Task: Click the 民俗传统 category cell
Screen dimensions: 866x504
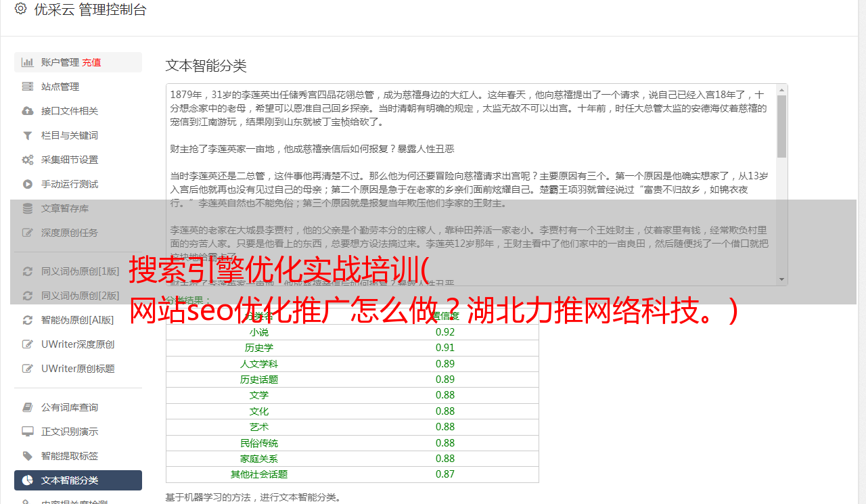Action: coord(259,443)
